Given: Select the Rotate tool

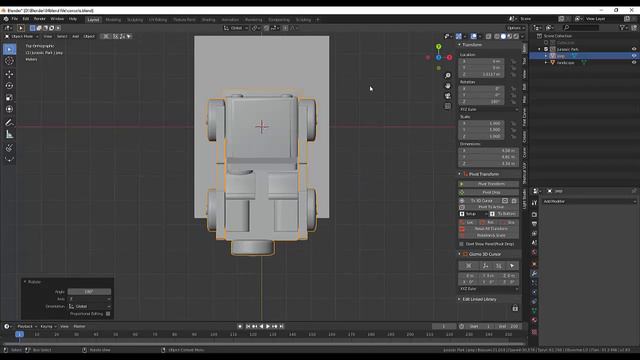Looking at the screenshot, I should coord(9,86).
